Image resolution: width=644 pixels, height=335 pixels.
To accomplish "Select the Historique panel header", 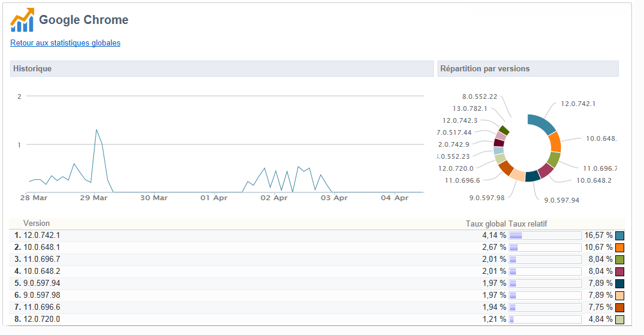I will pyautogui.click(x=222, y=69).
